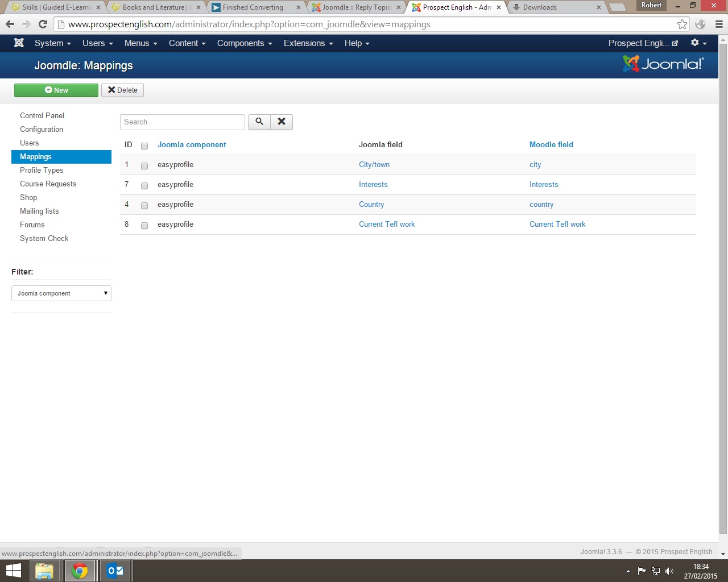
Task: Open the Chrome menu hamburger icon
Action: click(719, 24)
